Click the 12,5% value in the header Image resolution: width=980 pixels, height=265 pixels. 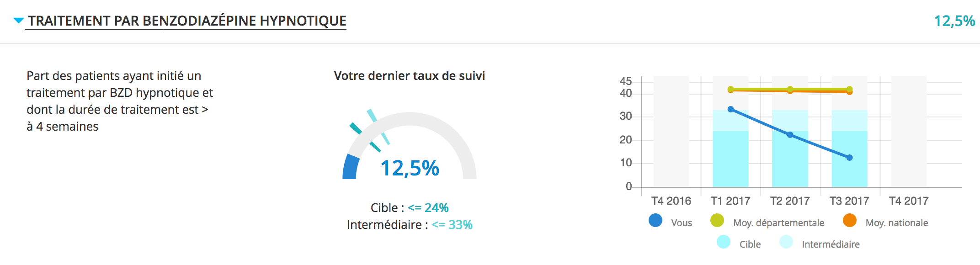[x=954, y=21]
